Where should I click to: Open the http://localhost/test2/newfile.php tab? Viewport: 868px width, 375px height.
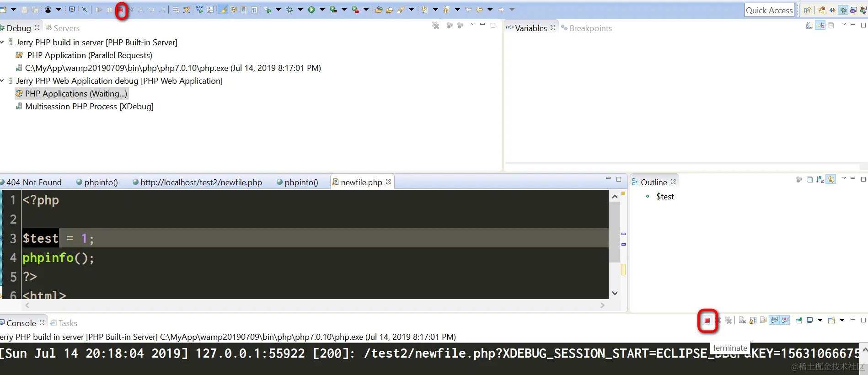tap(197, 182)
